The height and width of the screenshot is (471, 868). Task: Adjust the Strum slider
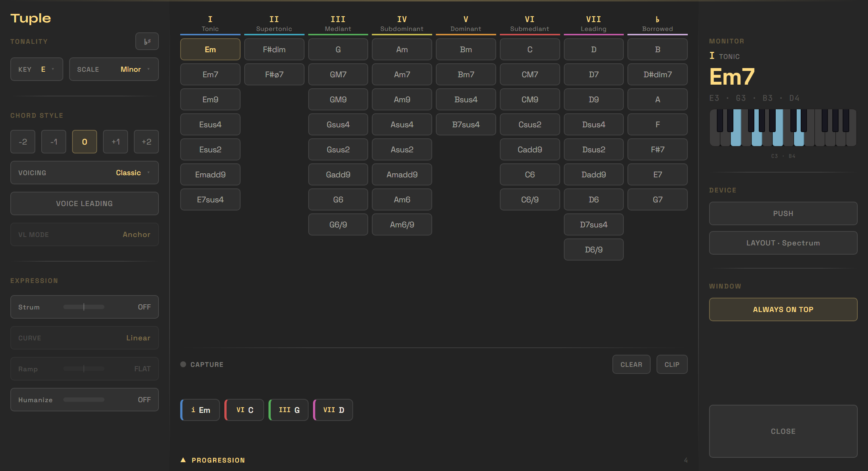point(84,307)
